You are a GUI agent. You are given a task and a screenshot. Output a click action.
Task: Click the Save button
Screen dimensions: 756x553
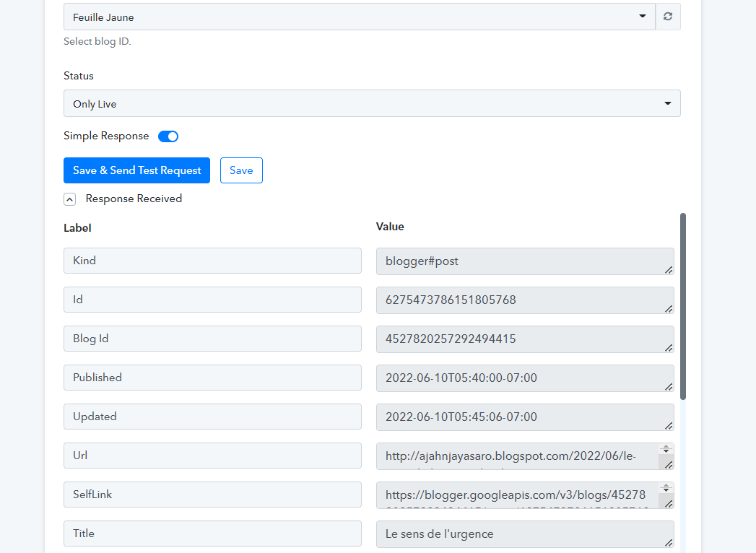coord(241,170)
